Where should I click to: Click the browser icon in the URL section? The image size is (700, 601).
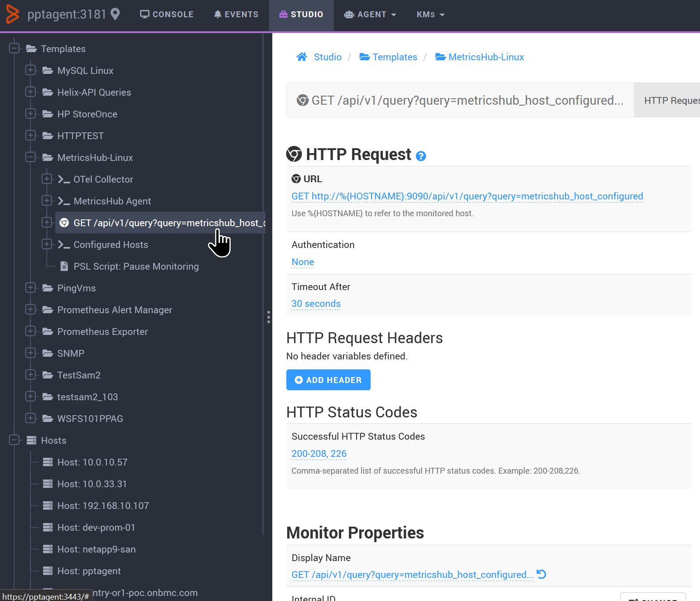[296, 179]
